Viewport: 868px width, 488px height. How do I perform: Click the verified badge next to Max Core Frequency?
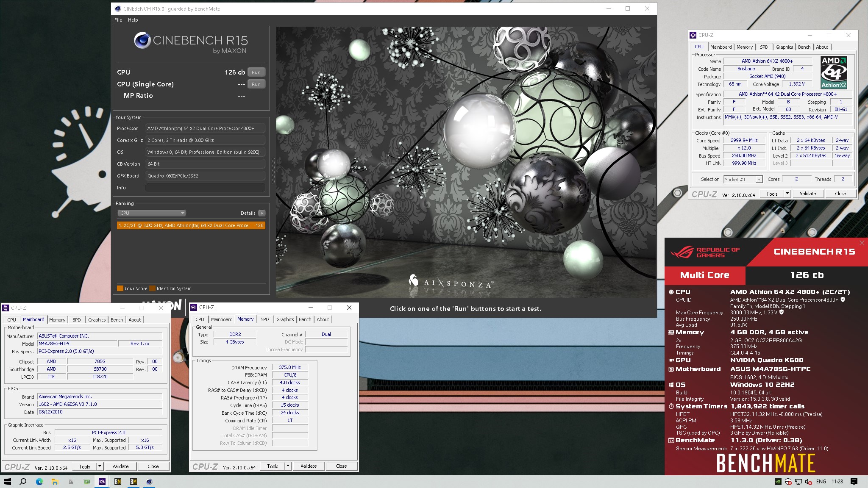(782, 312)
